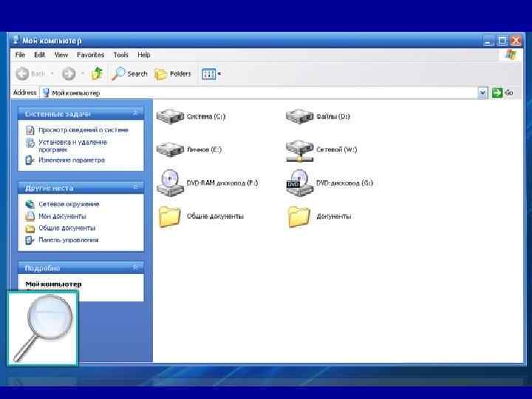This screenshot has width=532, height=399.
Task: Open the Forward history dropdown arrow
Action: [83, 74]
